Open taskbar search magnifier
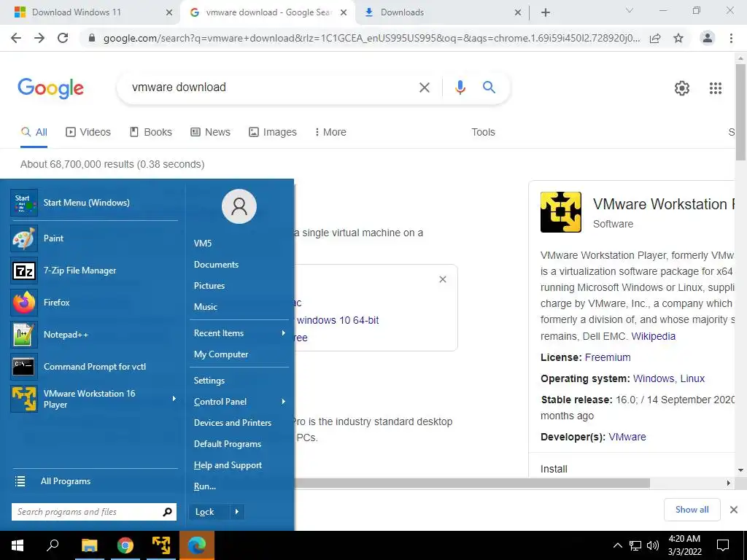 coord(53,545)
